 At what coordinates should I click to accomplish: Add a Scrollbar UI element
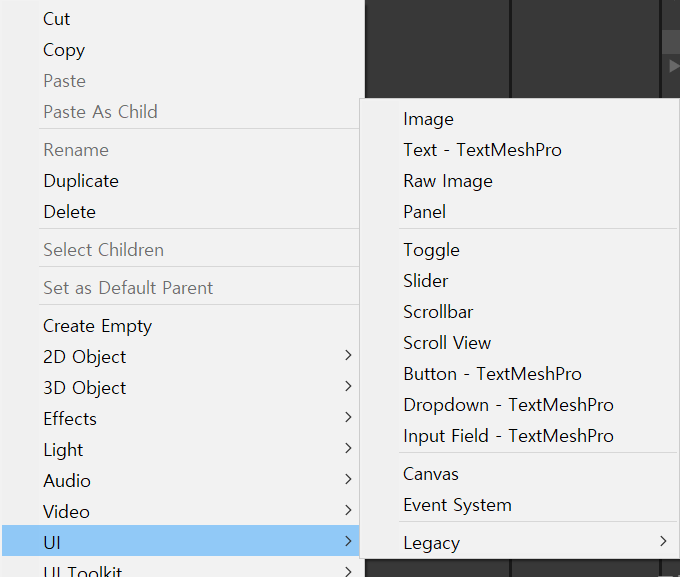point(520,312)
